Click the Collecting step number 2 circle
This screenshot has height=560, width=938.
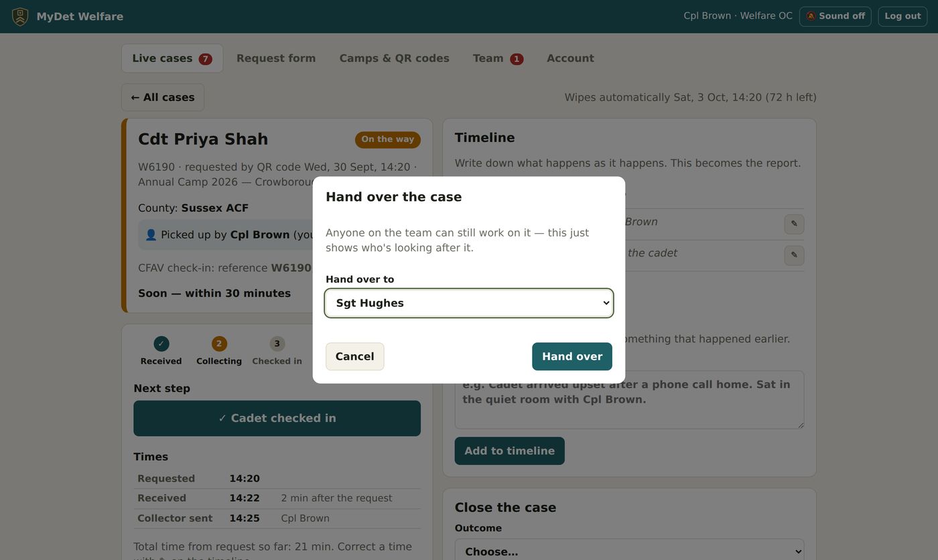click(x=219, y=344)
